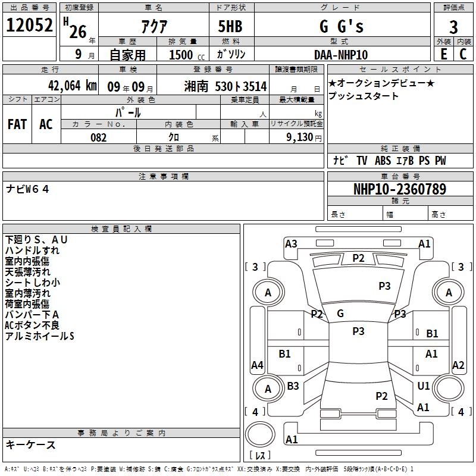The image size is (476, 476).
Task: Select note text ナビW64
Action: pos(27,189)
